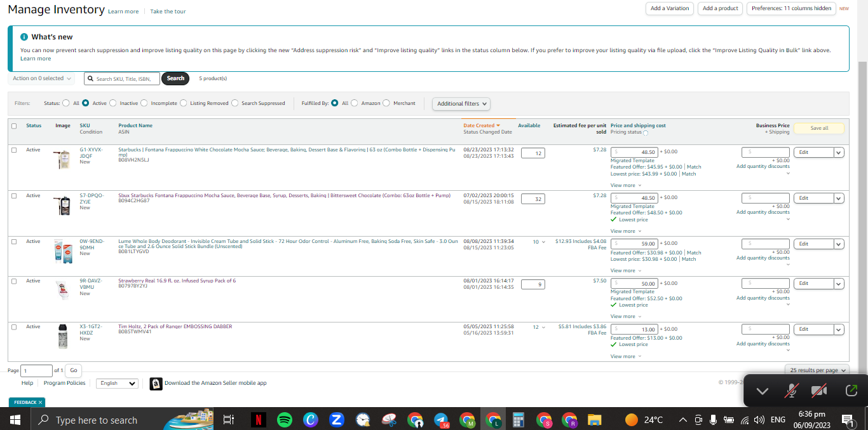Click the Sbux Starbucks Fontana Mocha Sauce product name
Image resolution: width=868 pixels, height=430 pixels.
pos(284,195)
